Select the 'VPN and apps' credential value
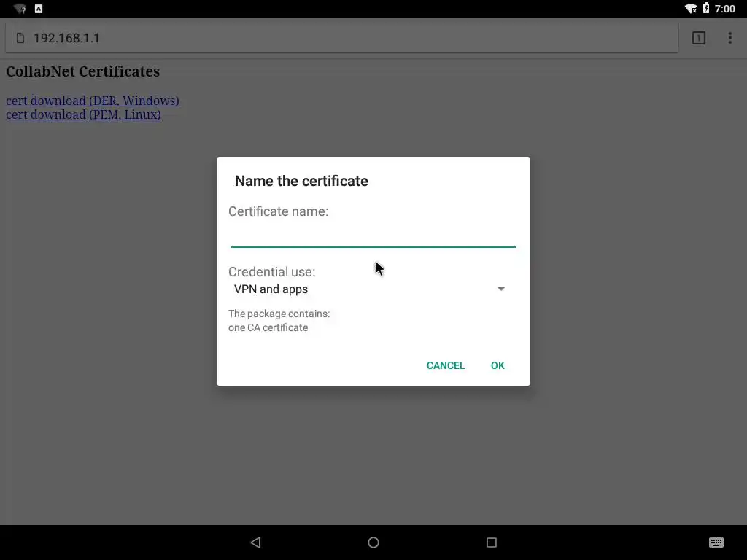This screenshot has width=747, height=560. 271,289
